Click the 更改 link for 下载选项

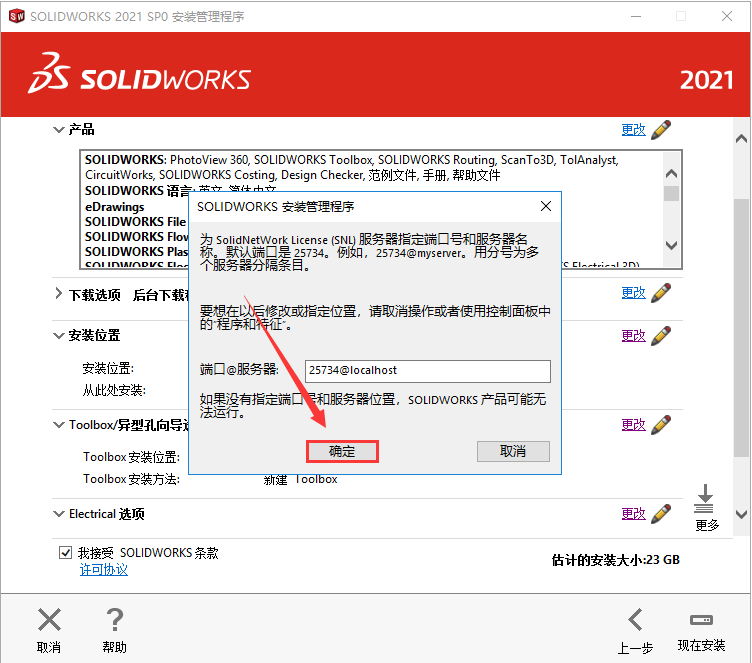point(634,293)
